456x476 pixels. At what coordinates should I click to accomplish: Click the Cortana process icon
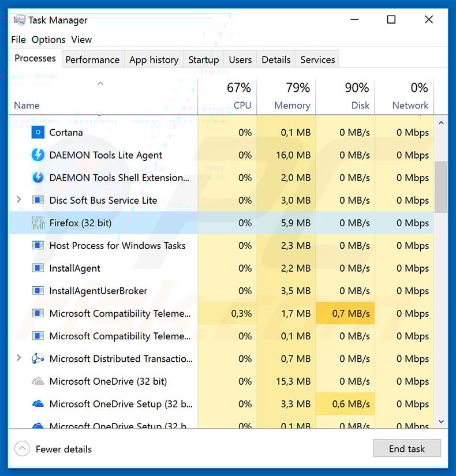pyautogui.click(x=38, y=133)
